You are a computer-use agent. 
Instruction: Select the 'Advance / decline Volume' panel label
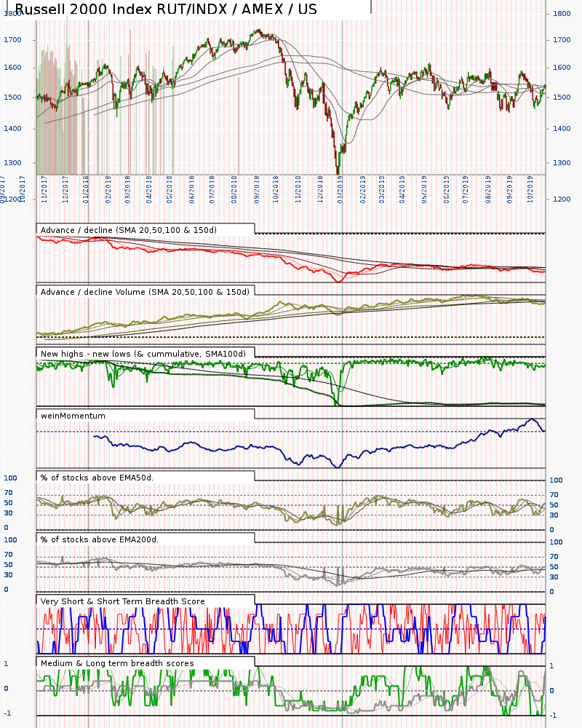(x=145, y=292)
